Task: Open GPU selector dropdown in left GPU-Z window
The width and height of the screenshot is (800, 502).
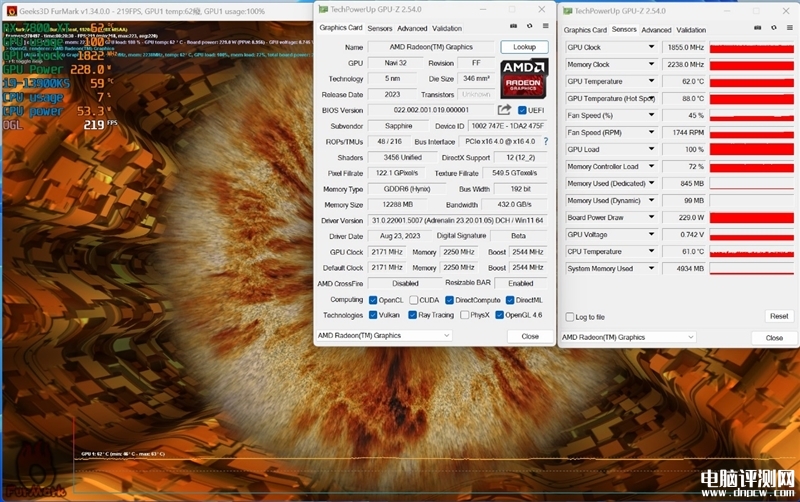Action: pyautogui.click(x=384, y=336)
